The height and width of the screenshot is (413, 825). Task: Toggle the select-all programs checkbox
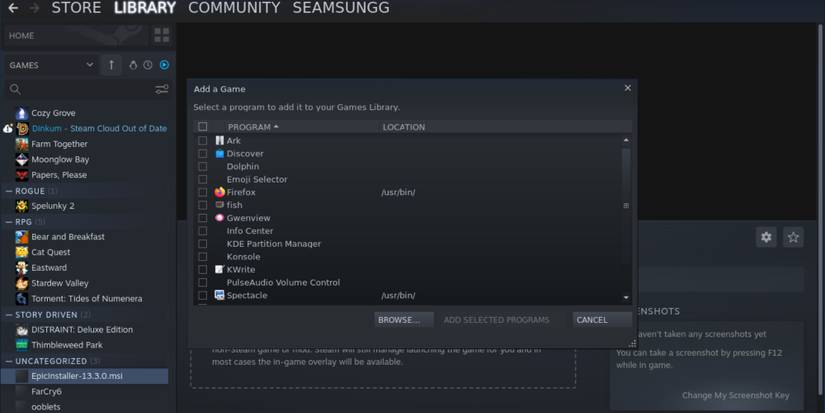pos(203,127)
